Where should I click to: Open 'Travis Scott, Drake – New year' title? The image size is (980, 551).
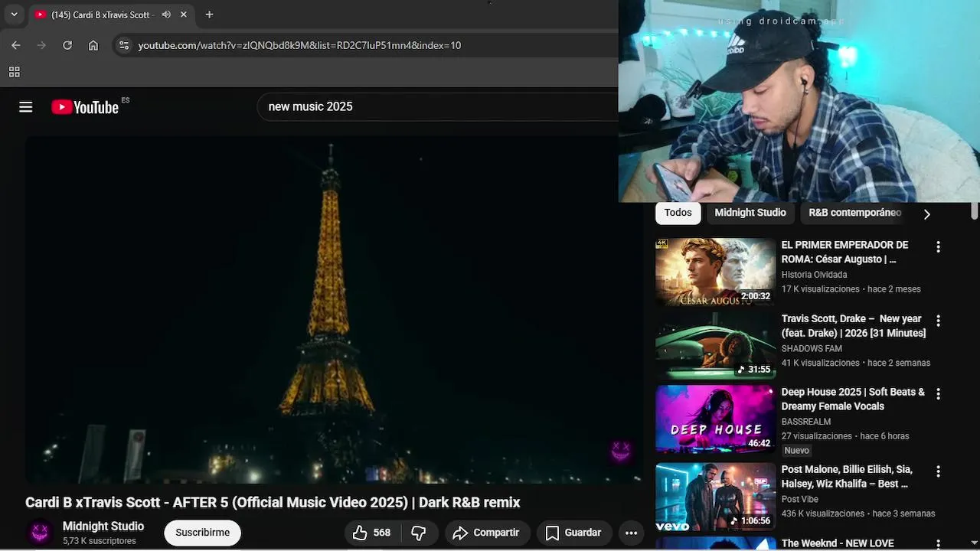point(854,326)
